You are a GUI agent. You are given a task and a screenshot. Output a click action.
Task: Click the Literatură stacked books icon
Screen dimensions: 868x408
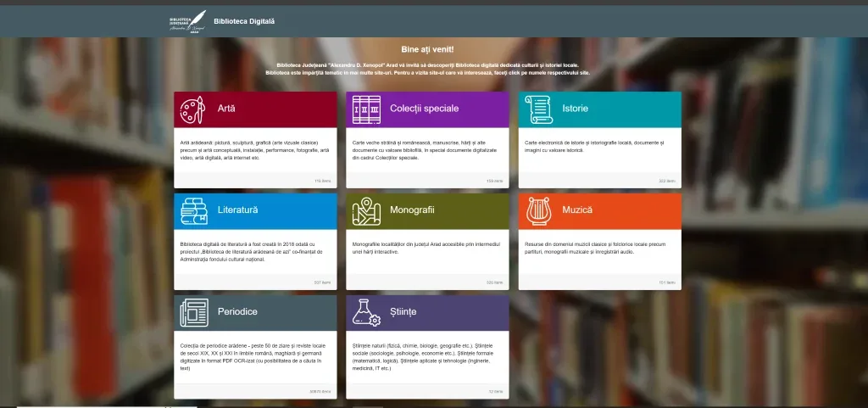pyautogui.click(x=194, y=211)
